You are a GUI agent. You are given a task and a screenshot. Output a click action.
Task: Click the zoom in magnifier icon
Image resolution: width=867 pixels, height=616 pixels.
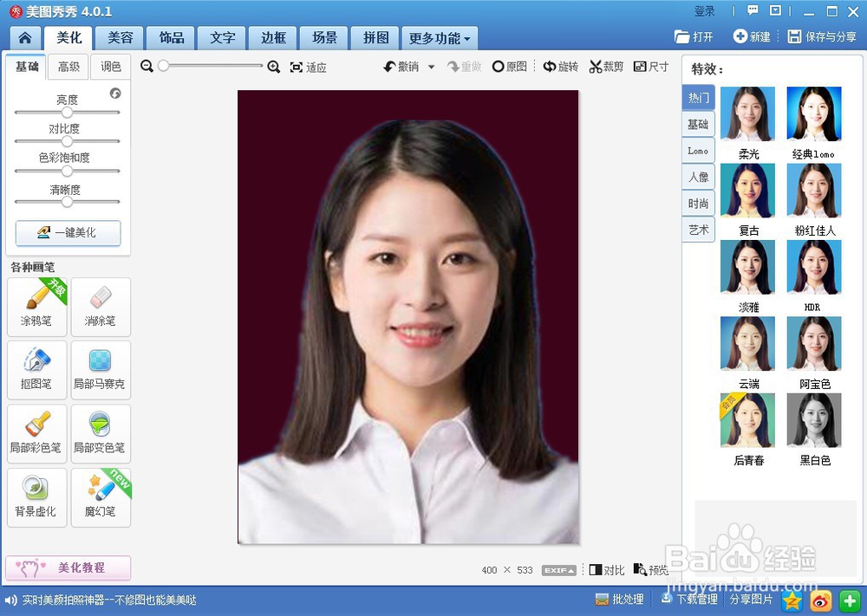[x=274, y=67]
